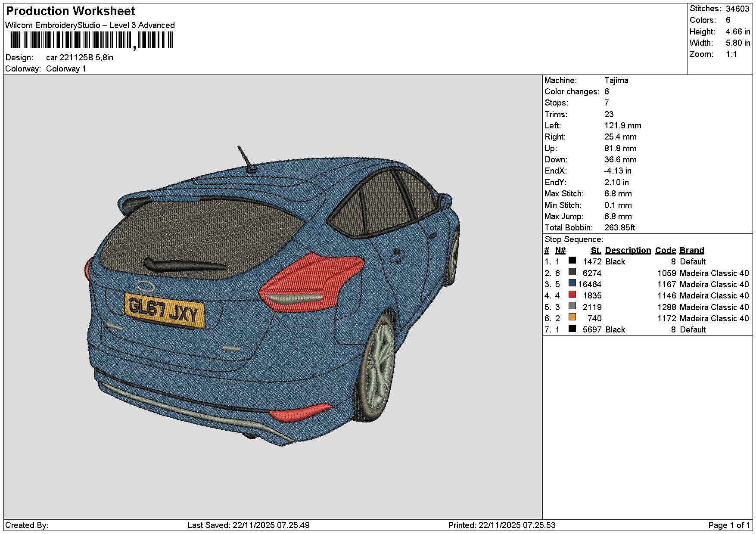This screenshot has height=534, width=756.
Task: Click the N# column header
Action: pos(560,251)
